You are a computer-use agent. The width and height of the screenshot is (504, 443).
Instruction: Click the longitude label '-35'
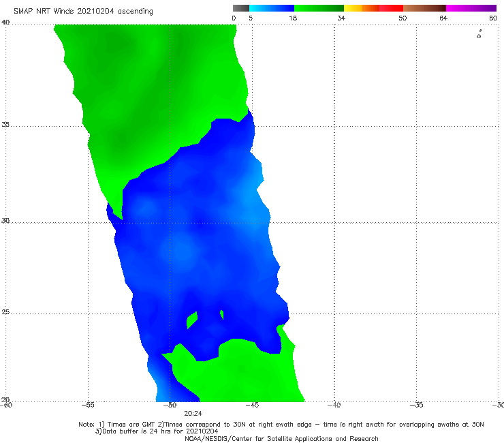pyautogui.click(x=416, y=405)
